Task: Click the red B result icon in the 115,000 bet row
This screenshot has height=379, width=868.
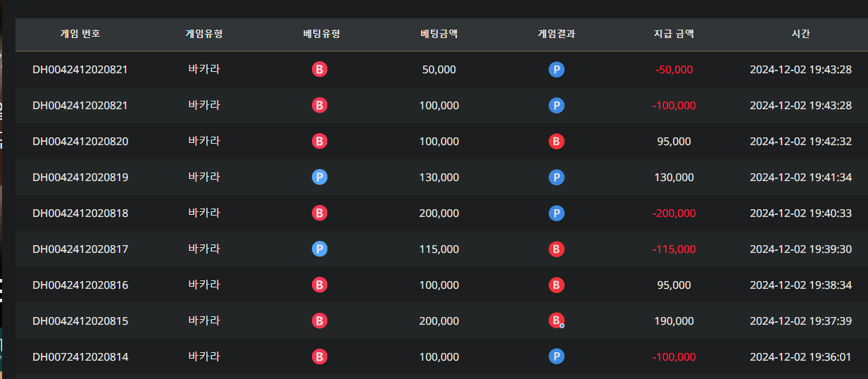Action: pyautogui.click(x=556, y=249)
